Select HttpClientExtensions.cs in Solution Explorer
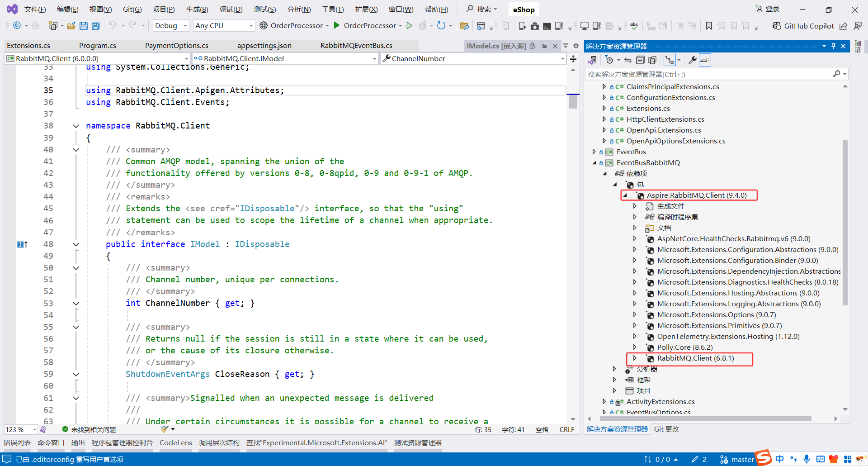Screen dimensions: 868x466 pos(665,119)
